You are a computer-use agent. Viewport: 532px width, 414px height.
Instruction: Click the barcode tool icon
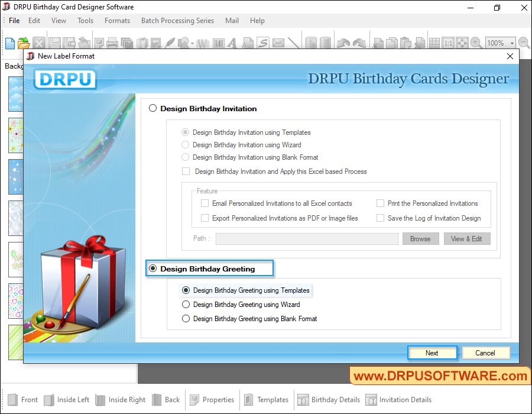pyautogui.click(x=219, y=43)
